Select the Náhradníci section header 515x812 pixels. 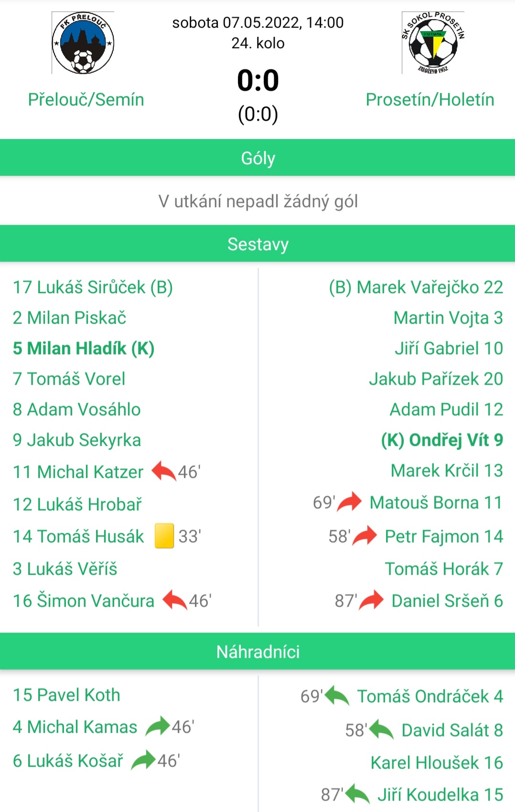[x=257, y=652]
